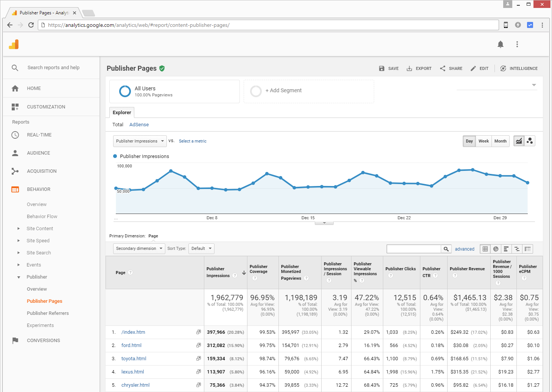Select the Total metric group

118,125
